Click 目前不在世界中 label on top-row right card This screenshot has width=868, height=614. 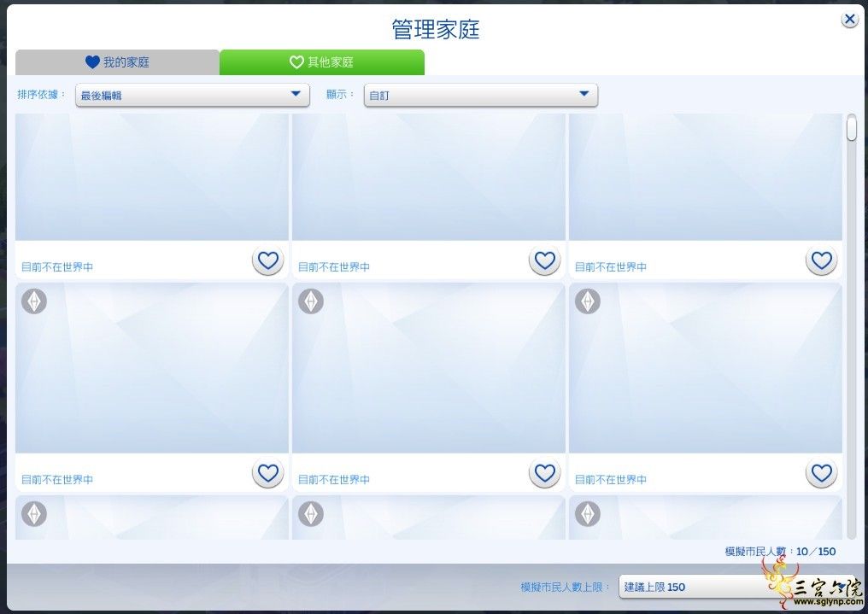pos(611,267)
